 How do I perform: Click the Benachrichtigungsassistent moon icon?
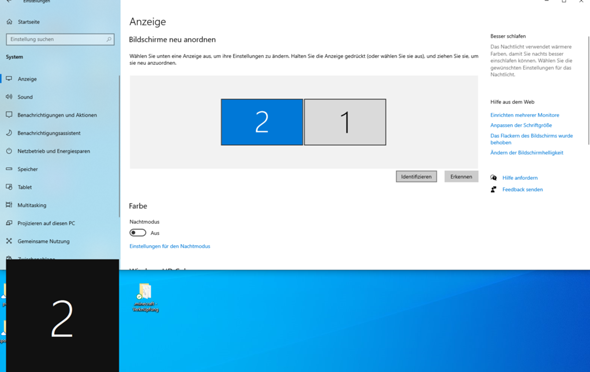[9, 133]
